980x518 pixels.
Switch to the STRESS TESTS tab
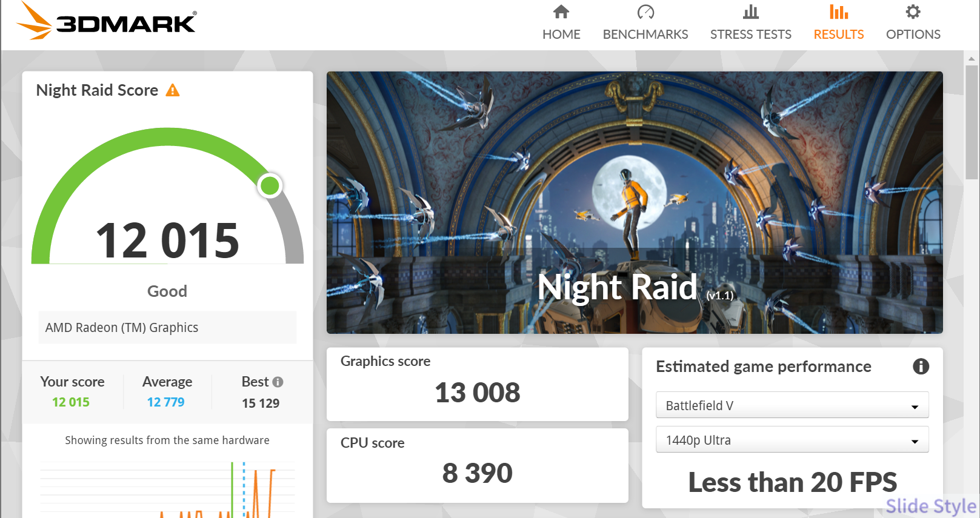[750, 35]
